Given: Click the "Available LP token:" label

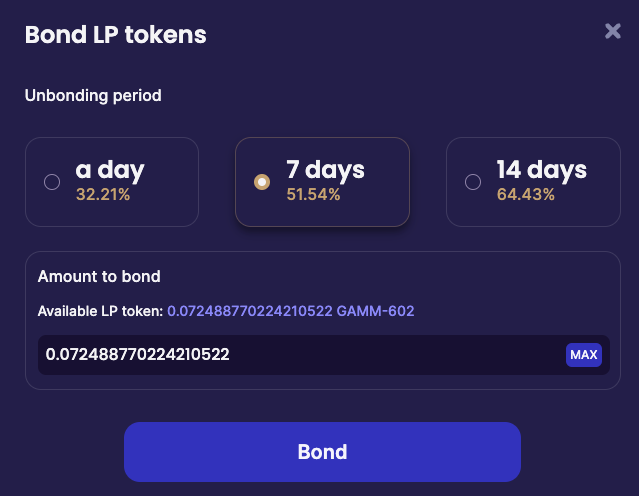Looking at the screenshot, I should pos(100,312).
